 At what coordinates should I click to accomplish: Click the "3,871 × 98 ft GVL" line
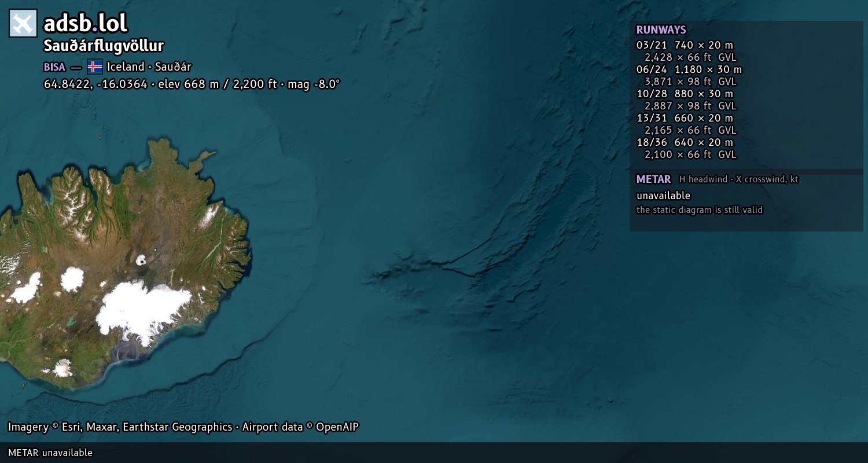[x=690, y=82]
